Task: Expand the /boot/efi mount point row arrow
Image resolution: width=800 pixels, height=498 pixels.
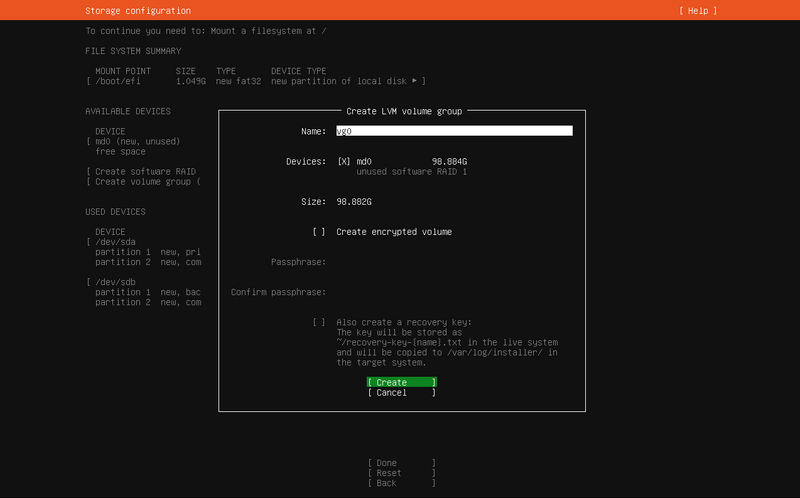Action: point(414,81)
